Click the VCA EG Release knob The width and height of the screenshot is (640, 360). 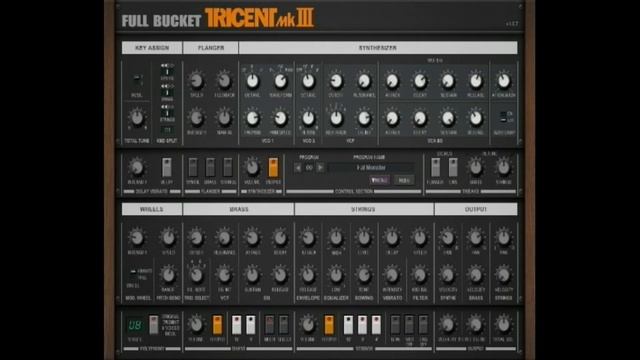[476, 118]
